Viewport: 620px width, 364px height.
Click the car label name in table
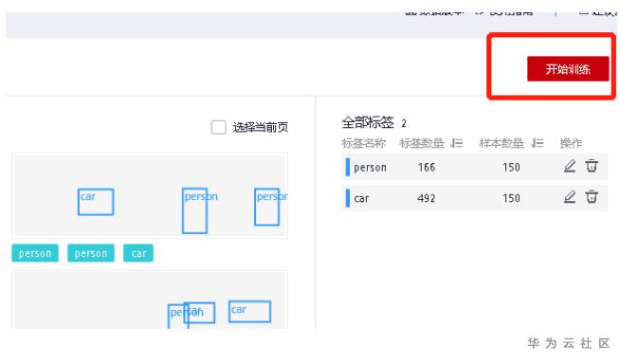click(361, 198)
